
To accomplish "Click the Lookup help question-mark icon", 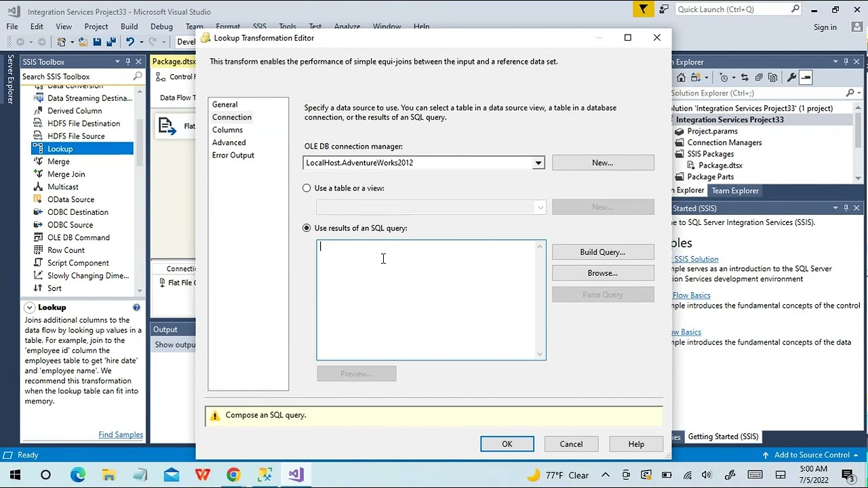I will tap(136, 308).
